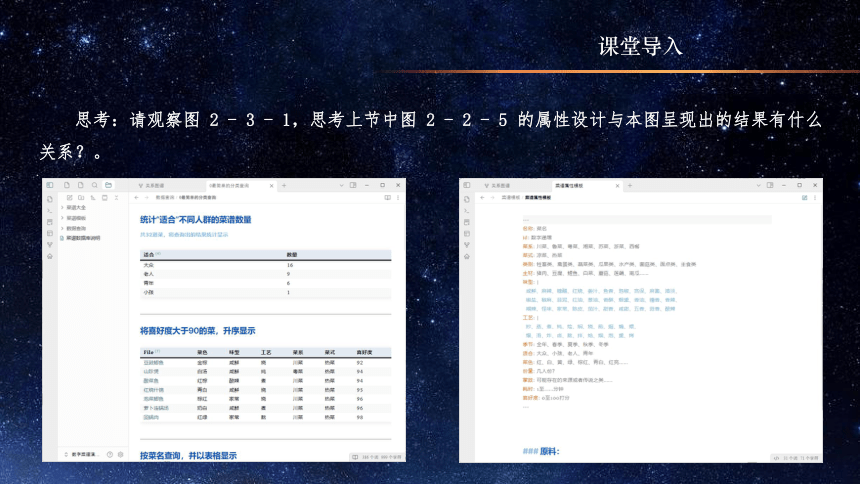860x484 pixels.
Task: Open graph view icon in left window ribbon
Action: 50,245
